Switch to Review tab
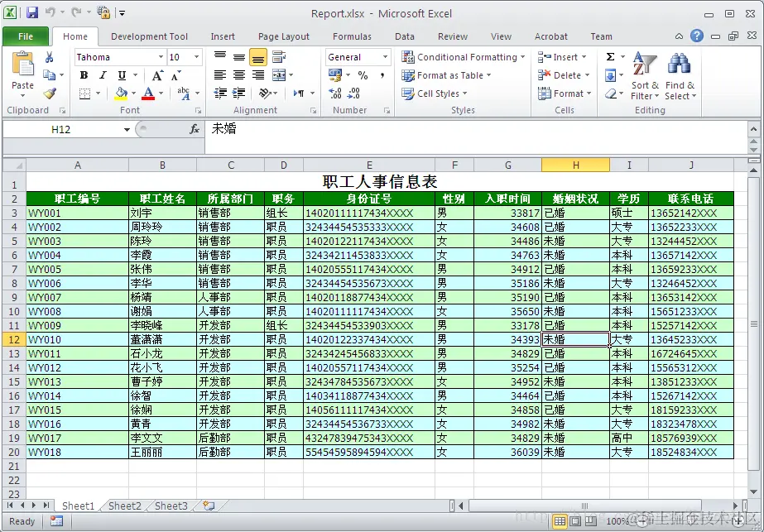This screenshot has width=764, height=532. point(452,36)
